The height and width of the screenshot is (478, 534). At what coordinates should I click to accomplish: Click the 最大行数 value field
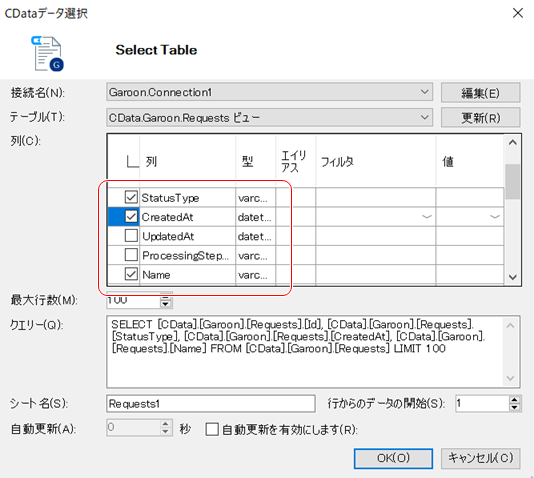coord(133,300)
